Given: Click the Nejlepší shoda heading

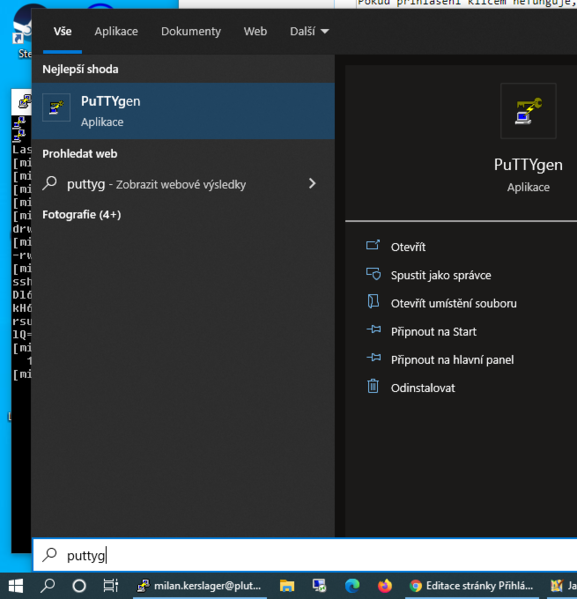Looking at the screenshot, I should click(x=80, y=70).
